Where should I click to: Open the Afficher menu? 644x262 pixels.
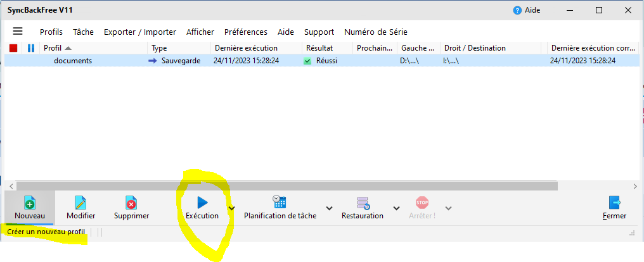tap(200, 32)
